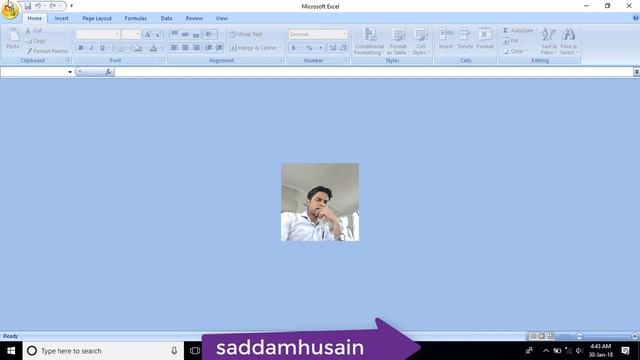The image size is (640, 360).
Task: Switch to the View tab
Action: [221, 18]
